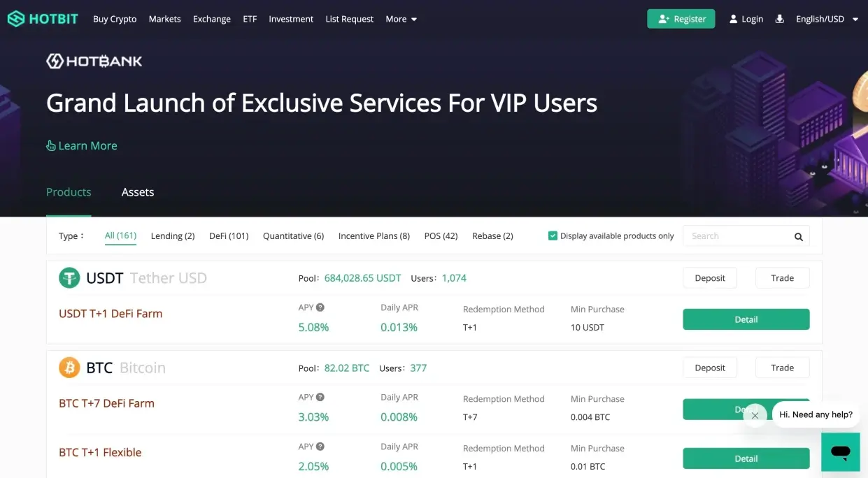Open Detail for USDT T+1 DeFi Farm
Screen dimensions: 868x478
click(746, 319)
